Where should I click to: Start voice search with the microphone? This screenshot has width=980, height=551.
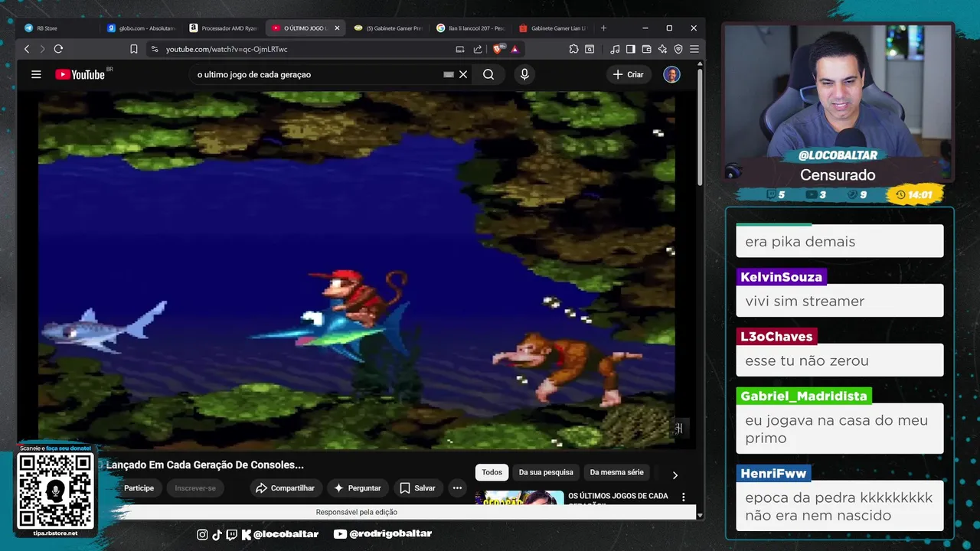pyautogui.click(x=524, y=74)
